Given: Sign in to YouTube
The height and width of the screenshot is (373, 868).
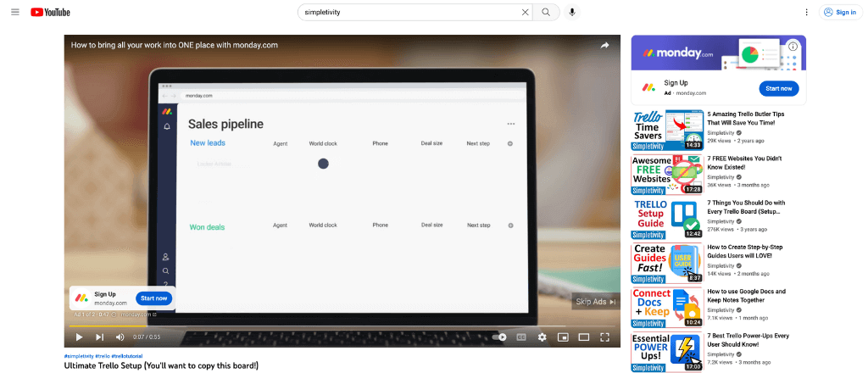Looking at the screenshot, I should (x=840, y=12).
